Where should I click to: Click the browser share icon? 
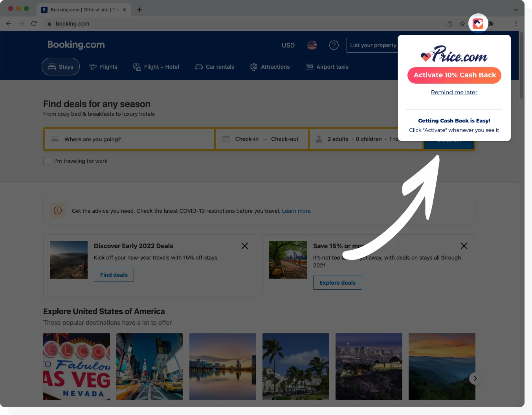tap(449, 24)
